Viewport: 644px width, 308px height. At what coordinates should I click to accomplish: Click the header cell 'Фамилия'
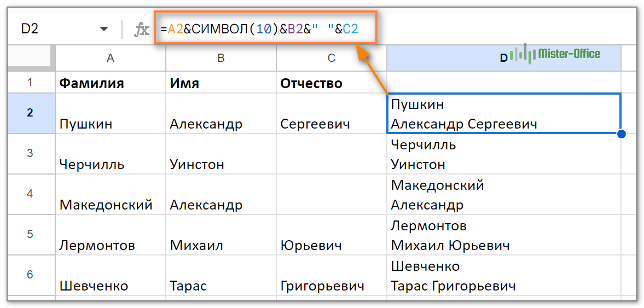point(111,83)
